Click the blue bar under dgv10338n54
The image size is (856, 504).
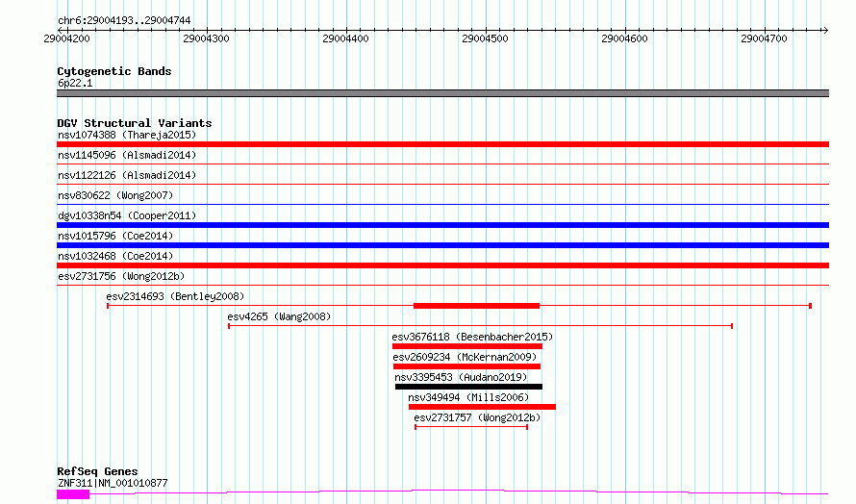(442, 225)
